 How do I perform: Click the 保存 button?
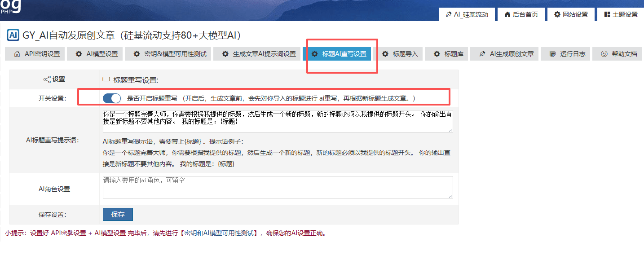(118, 214)
